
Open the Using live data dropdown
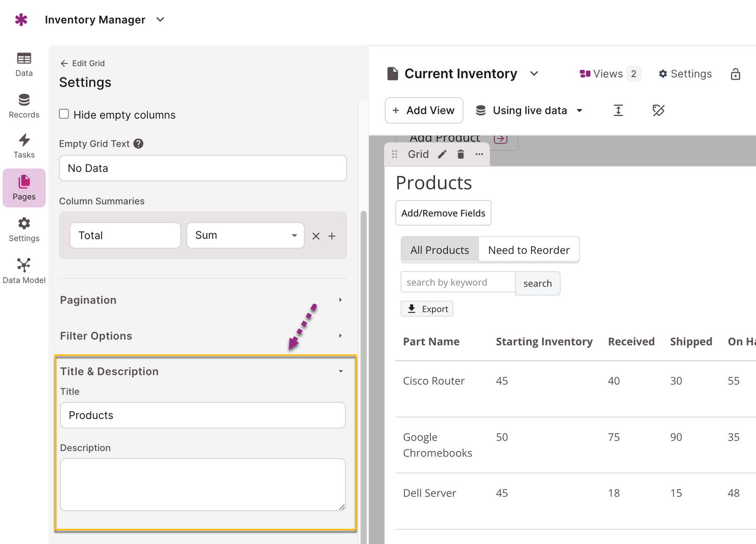tap(529, 110)
